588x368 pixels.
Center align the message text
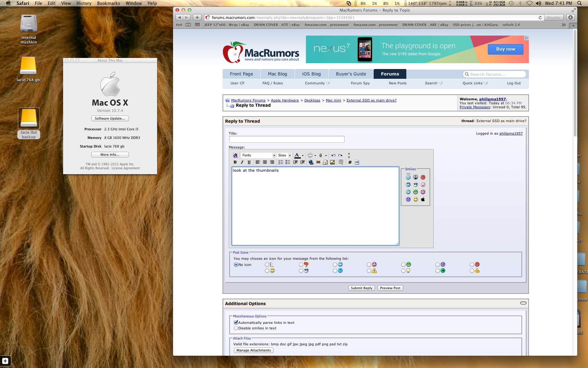(x=265, y=162)
